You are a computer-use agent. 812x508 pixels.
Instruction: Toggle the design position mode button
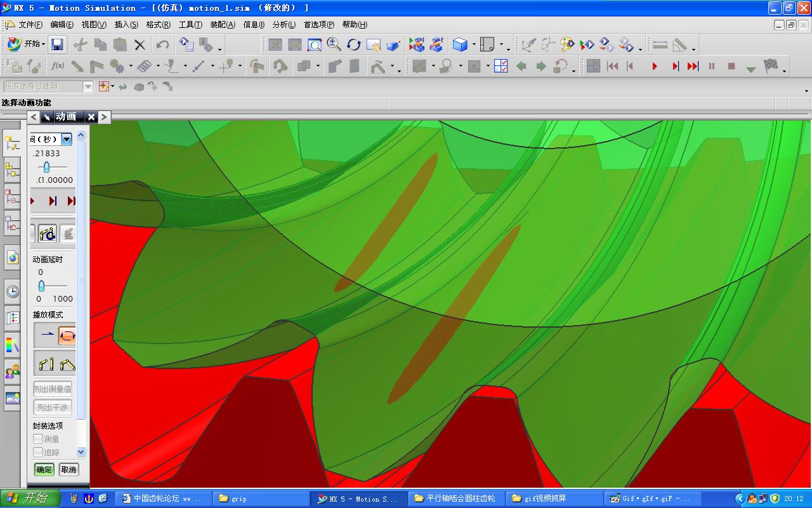[47, 364]
